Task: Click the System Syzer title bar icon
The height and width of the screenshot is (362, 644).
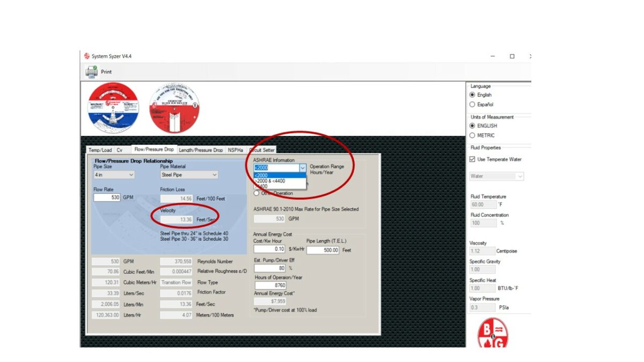Action: click(x=87, y=56)
